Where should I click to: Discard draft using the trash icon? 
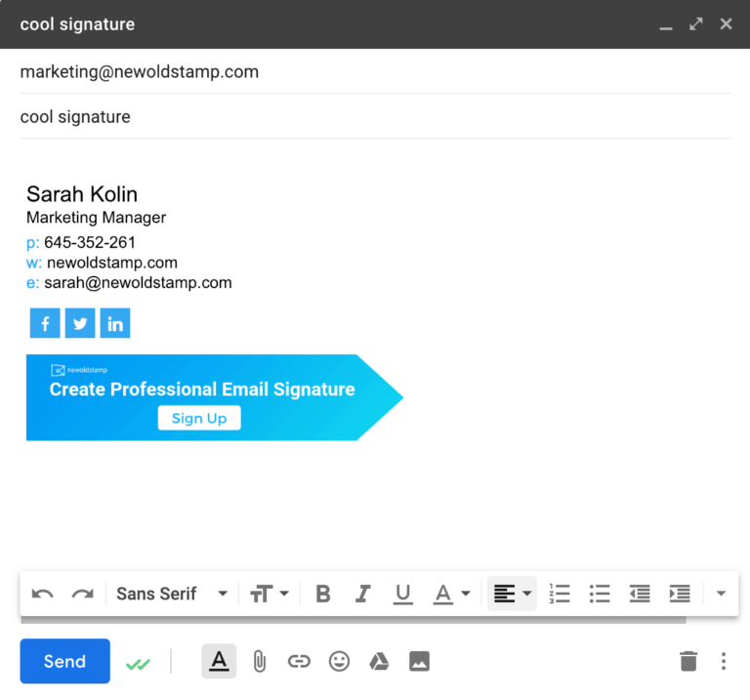[688, 661]
